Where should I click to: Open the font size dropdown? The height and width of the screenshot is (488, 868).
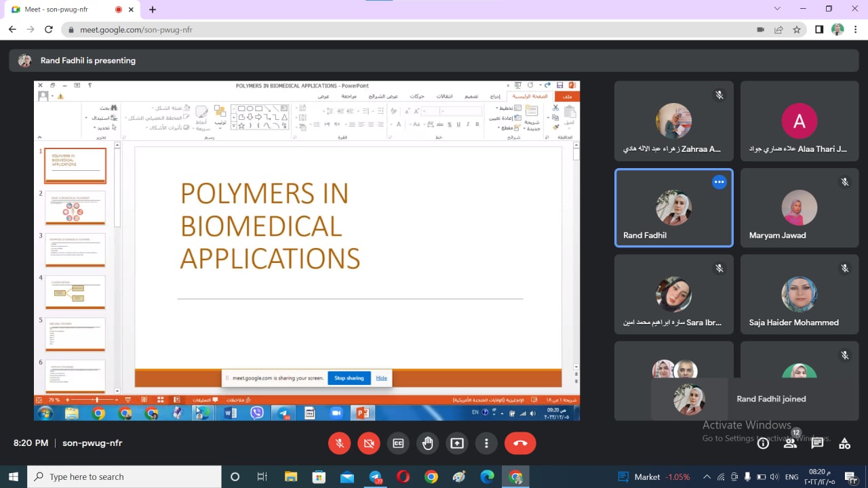click(x=428, y=110)
